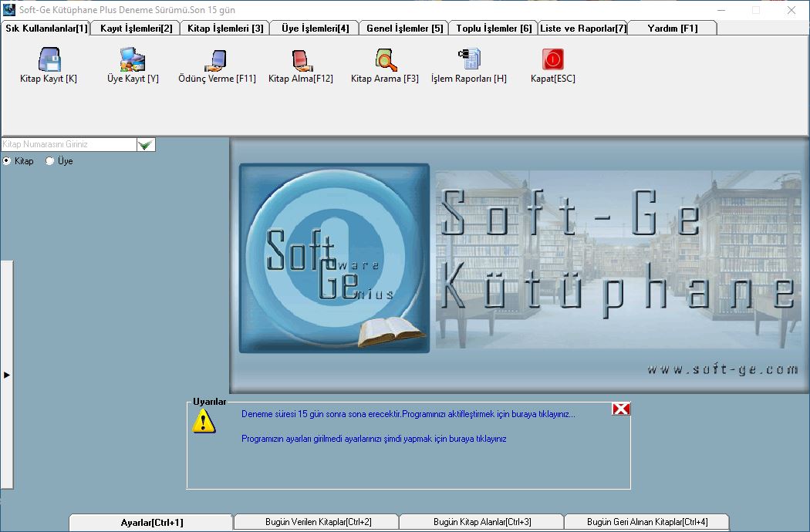Click the trial activation link text
The height and width of the screenshot is (532, 810).
[x=408, y=414]
